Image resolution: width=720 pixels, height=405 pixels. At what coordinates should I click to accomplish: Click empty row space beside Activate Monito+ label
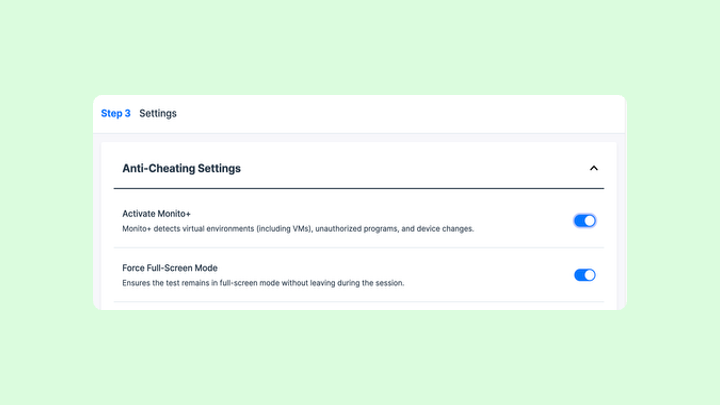[x=380, y=214]
